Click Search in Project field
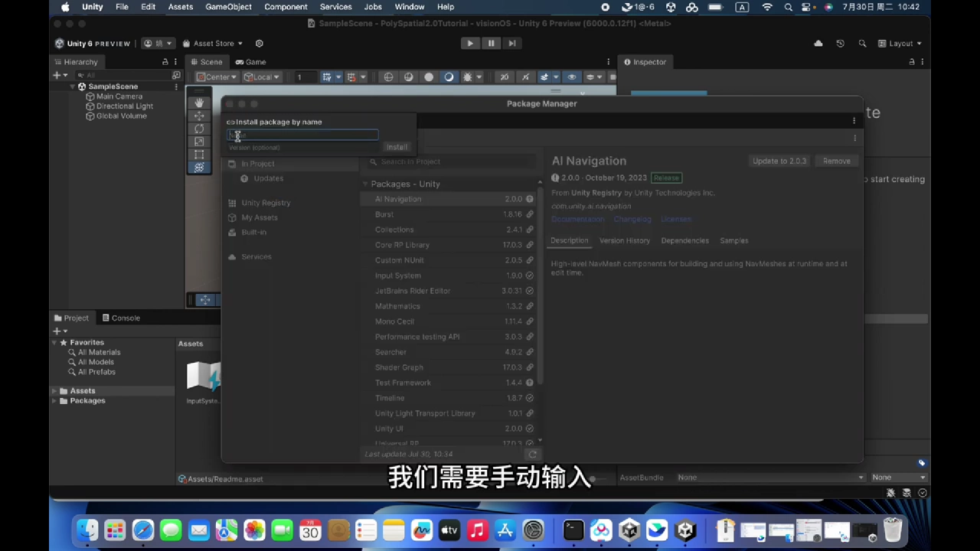980x551 pixels. (x=452, y=161)
